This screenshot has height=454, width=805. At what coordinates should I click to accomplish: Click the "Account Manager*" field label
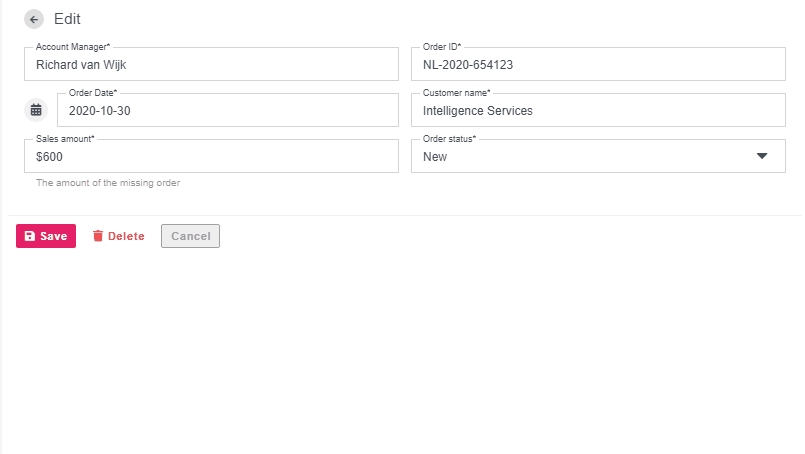pyautogui.click(x=73, y=47)
